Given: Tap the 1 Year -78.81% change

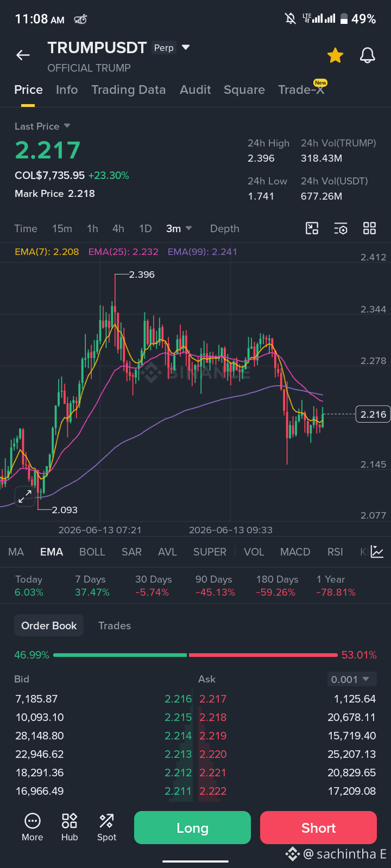Looking at the screenshot, I should [x=336, y=586].
